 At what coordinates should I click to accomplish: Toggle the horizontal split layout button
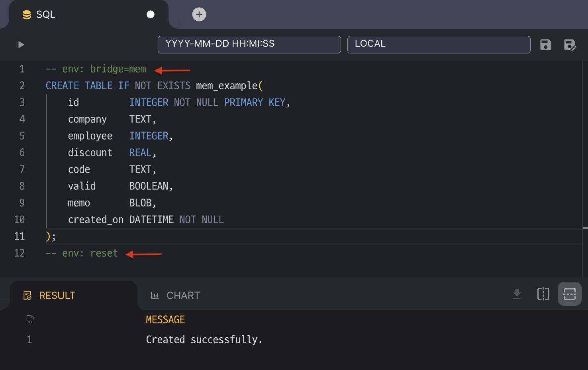coord(569,294)
